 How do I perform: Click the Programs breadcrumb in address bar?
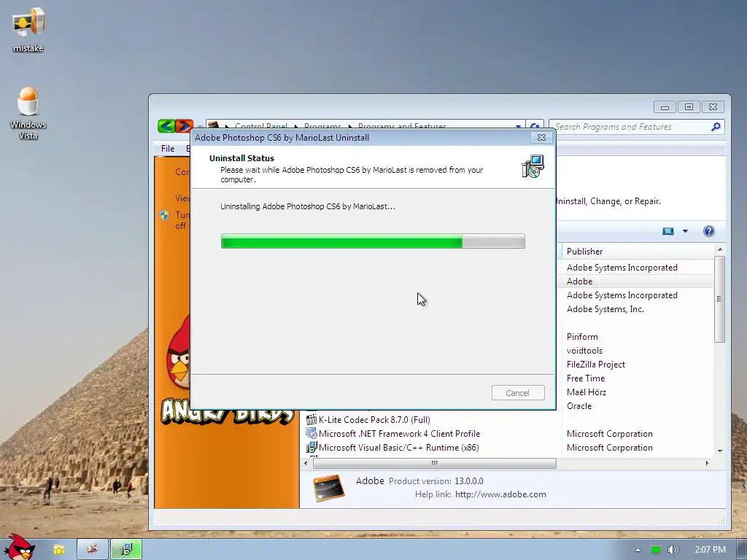click(x=322, y=127)
